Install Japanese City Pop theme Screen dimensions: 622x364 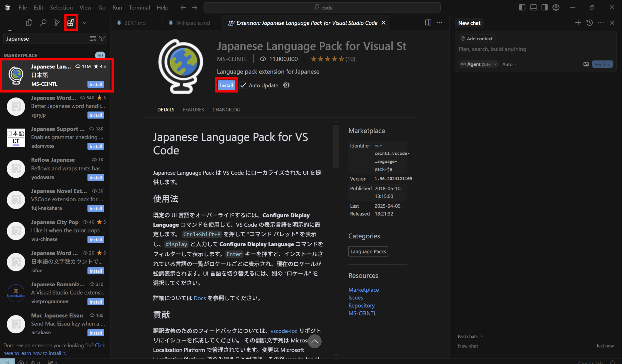coord(96,240)
